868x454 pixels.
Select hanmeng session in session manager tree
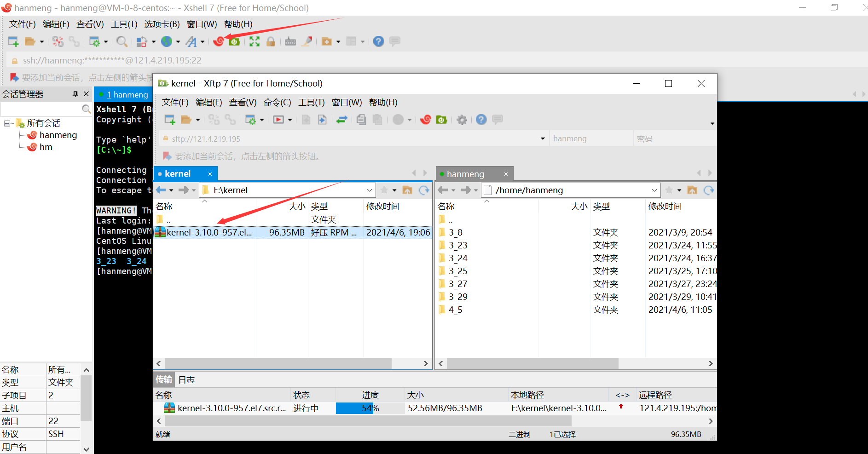[58, 135]
